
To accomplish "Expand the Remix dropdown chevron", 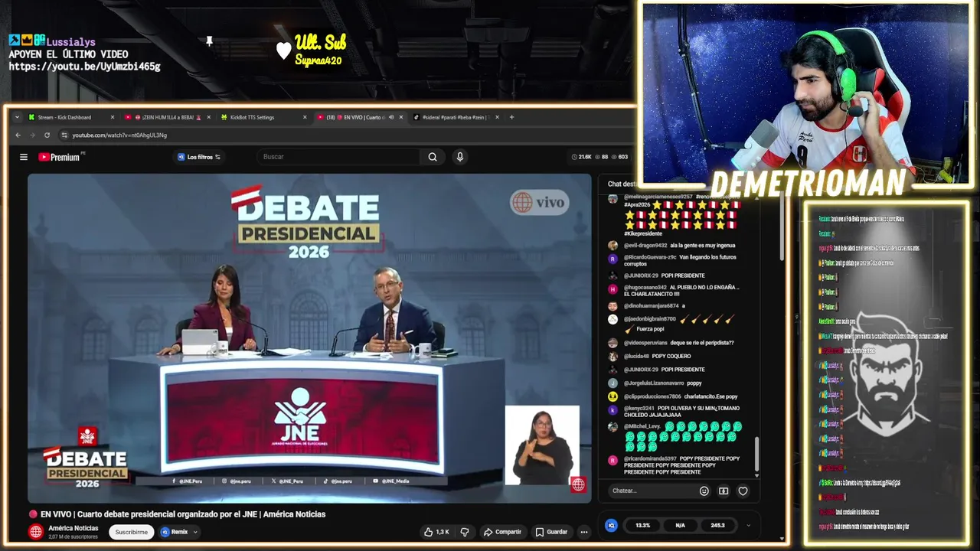I will (195, 532).
